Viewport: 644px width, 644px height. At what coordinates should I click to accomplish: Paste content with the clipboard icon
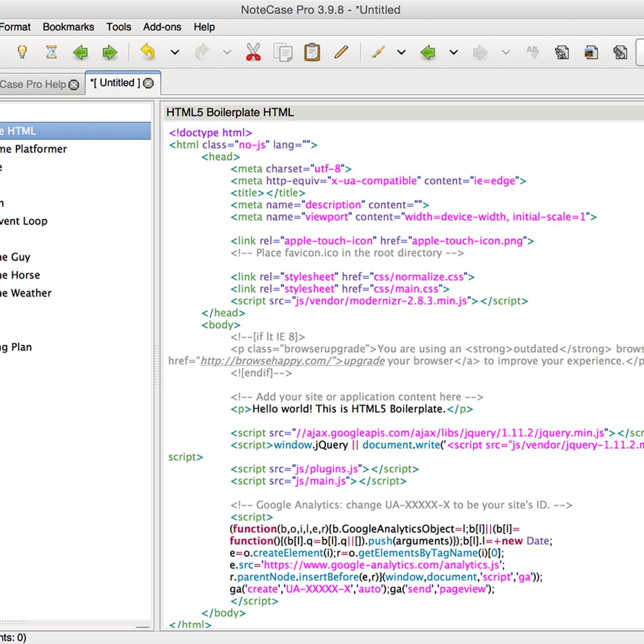[312, 52]
